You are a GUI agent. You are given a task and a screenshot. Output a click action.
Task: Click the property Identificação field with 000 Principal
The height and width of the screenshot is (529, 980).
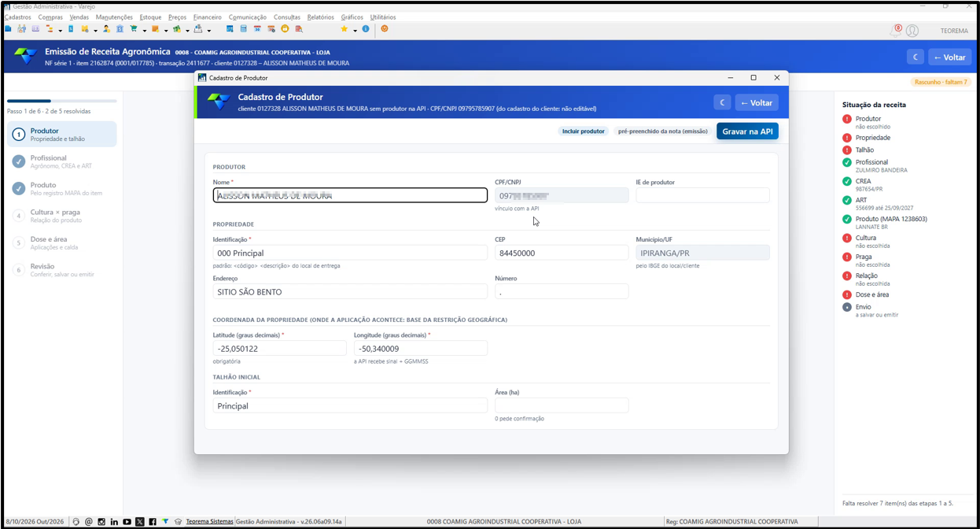pyautogui.click(x=350, y=253)
